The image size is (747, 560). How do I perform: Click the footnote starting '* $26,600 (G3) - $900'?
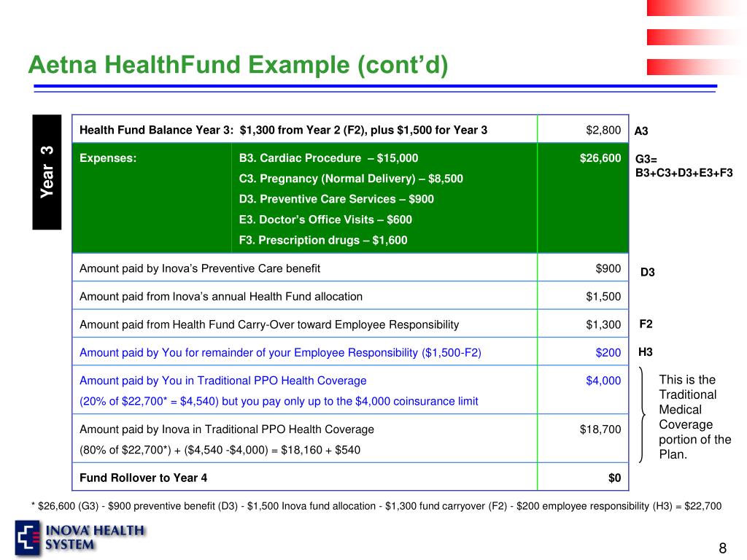376,506
